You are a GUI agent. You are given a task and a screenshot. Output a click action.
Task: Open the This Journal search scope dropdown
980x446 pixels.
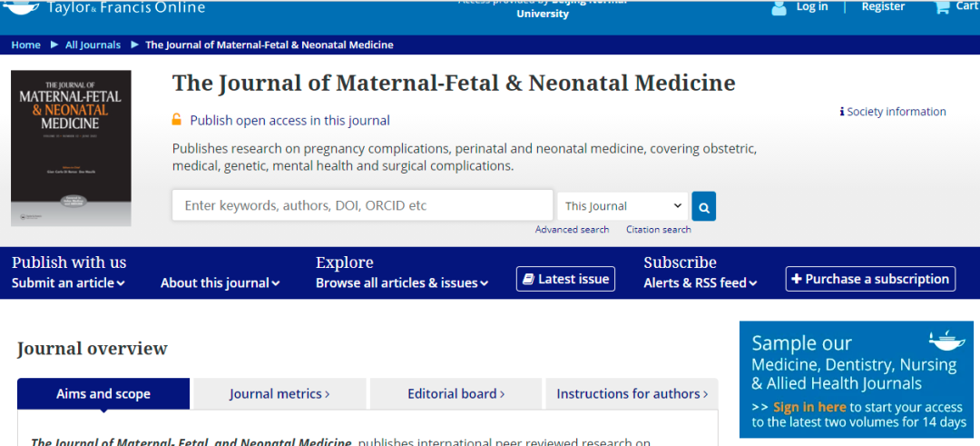tap(622, 206)
